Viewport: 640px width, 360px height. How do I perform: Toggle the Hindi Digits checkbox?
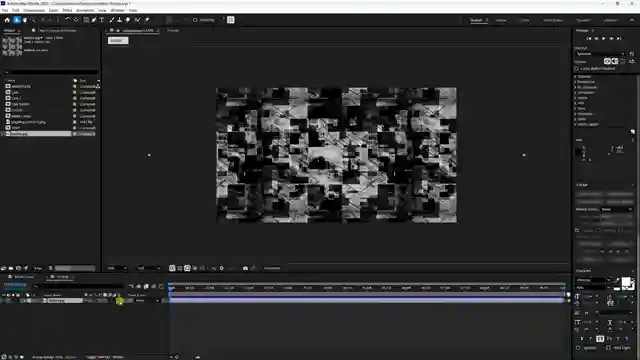pyautogui.click(x=609, y=348)
